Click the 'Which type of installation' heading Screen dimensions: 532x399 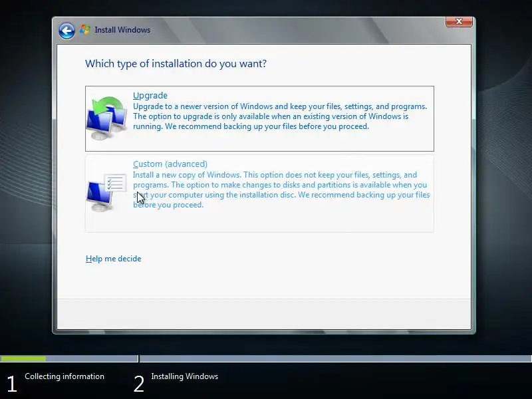pyautogui.click(x=176, y=63)
